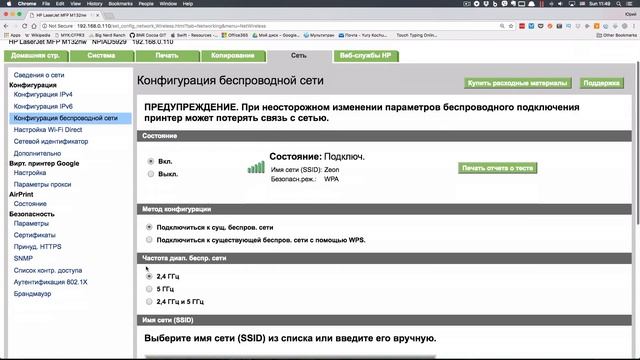Open Сведения о сети sidebar link
640x360 pixels.
point(39,75)
